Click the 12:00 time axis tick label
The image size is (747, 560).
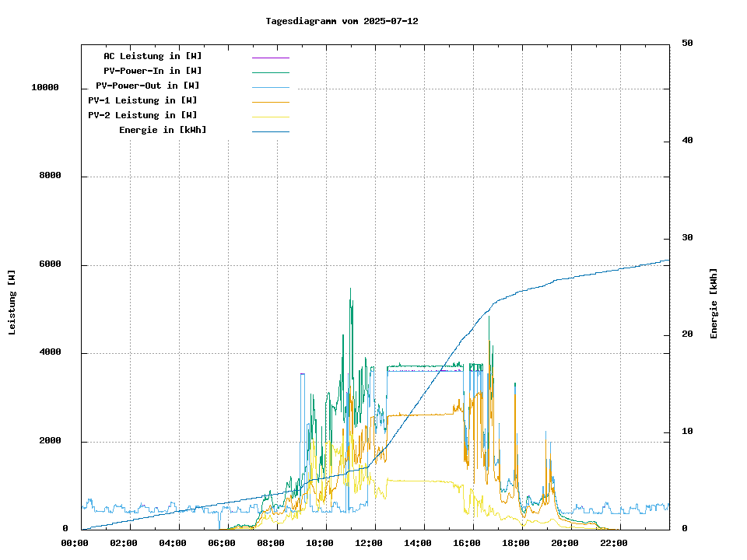375,543
